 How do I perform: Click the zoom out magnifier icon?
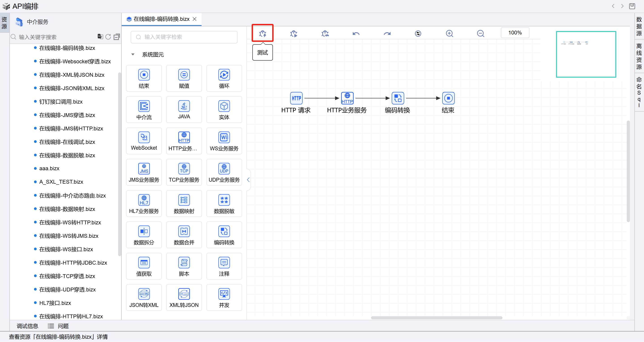click(x=480, y=33)
